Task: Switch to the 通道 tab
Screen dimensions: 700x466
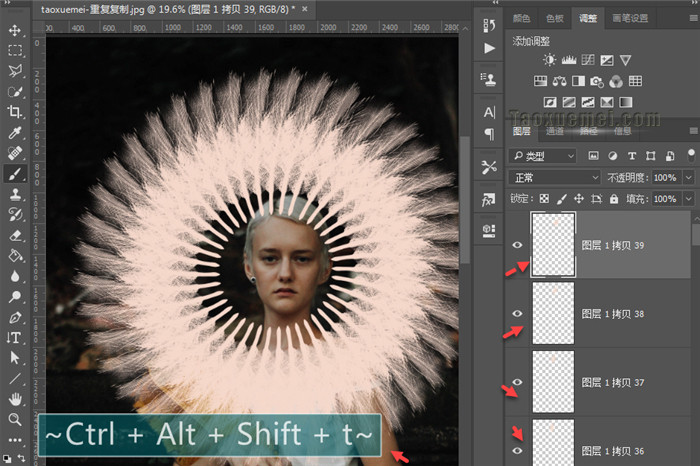Action: click(x=554, y=131)
